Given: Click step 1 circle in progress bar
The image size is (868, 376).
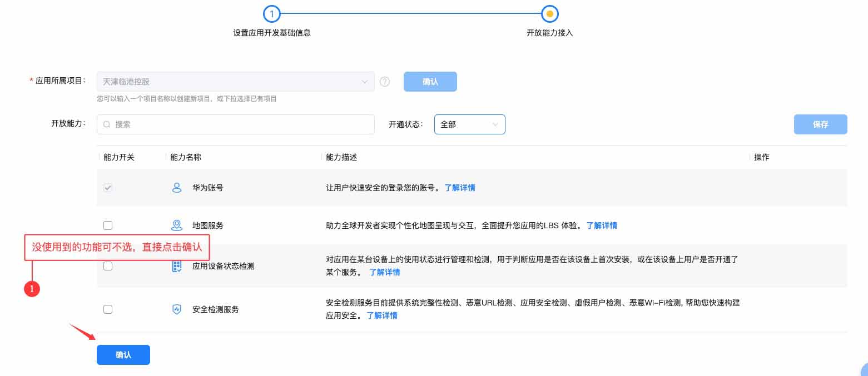Looking at the screenshot, I should pyautogui.click(x=271, y=13).
